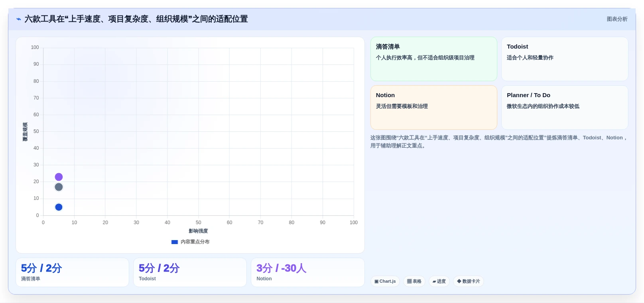Click the 进度 tag
Screen dimensions: 644x303
coord(439,281)
